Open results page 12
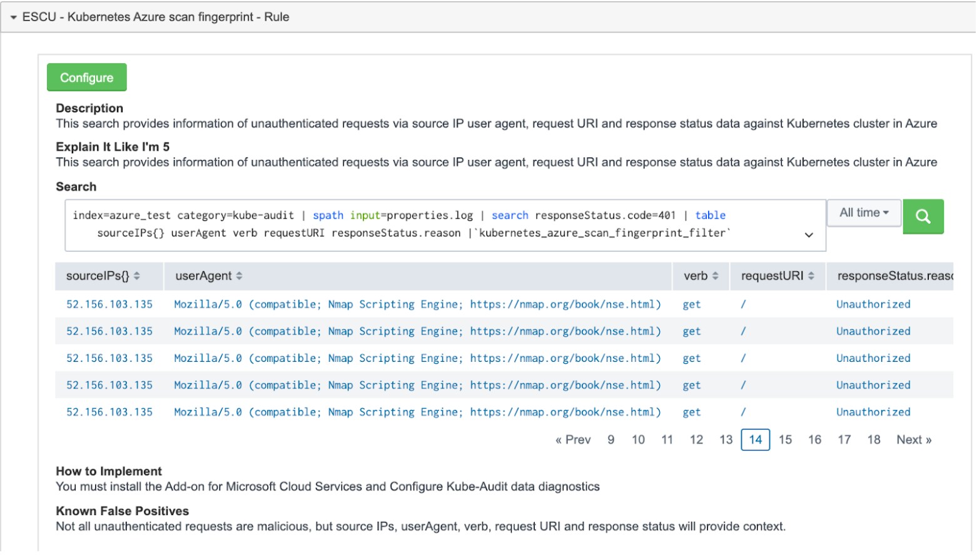977x560 pixels. click(x=696, y=439)
